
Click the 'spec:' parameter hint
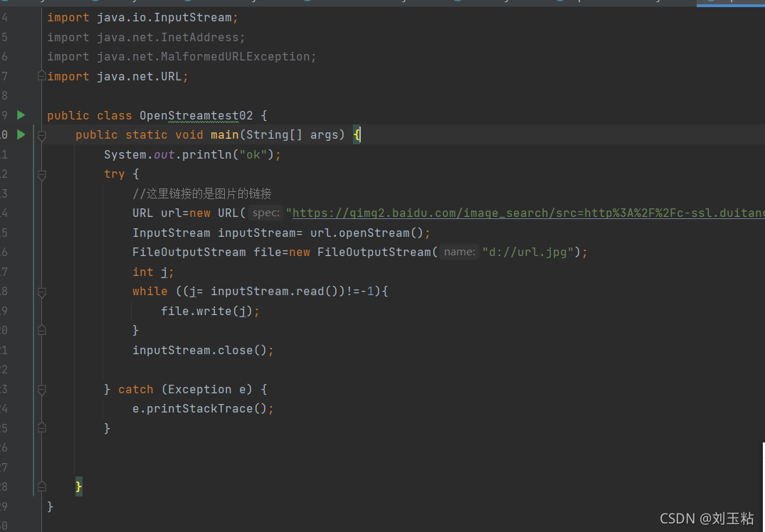[266, 213]
